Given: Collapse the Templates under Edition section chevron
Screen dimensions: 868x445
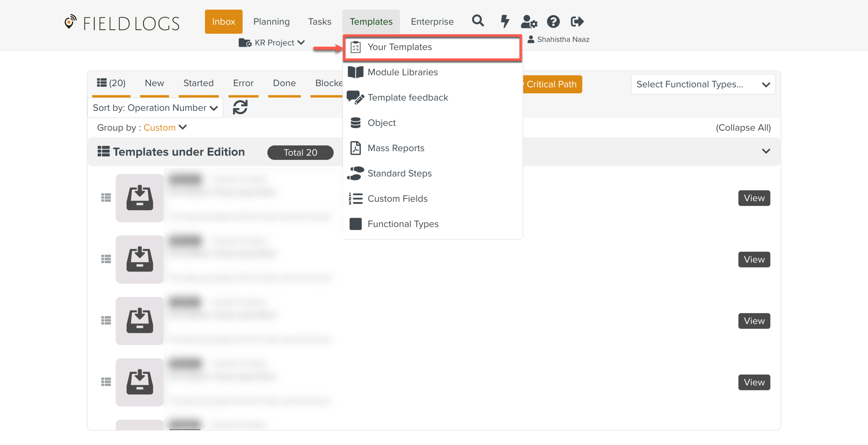Looking at the screenshot, I should [x=766, y=151].
